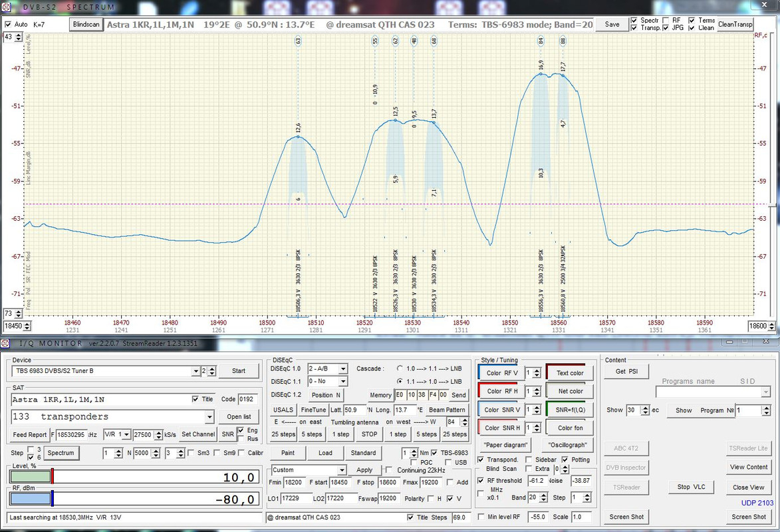Viewport: 780px width, 532px height.
Task: Toggle the Auto K=7 checkbox
Action: (8, 25)
